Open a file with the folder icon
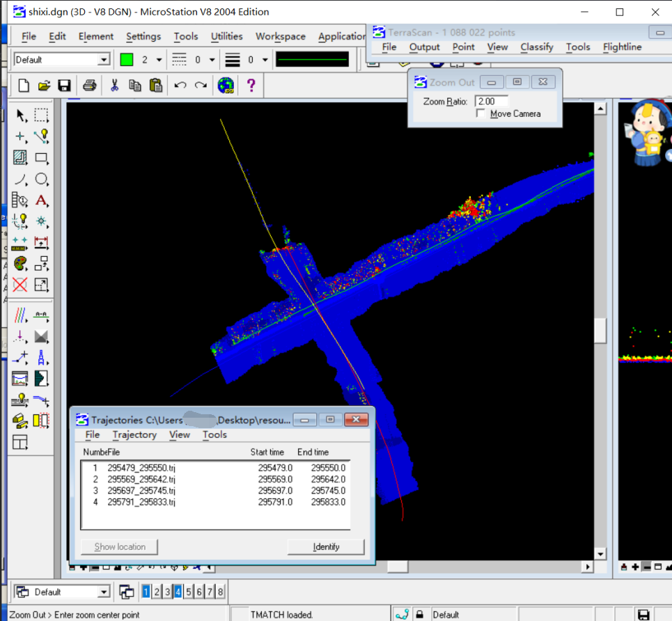The height and width of the screenshot is (621, 672). pos(44,86)
